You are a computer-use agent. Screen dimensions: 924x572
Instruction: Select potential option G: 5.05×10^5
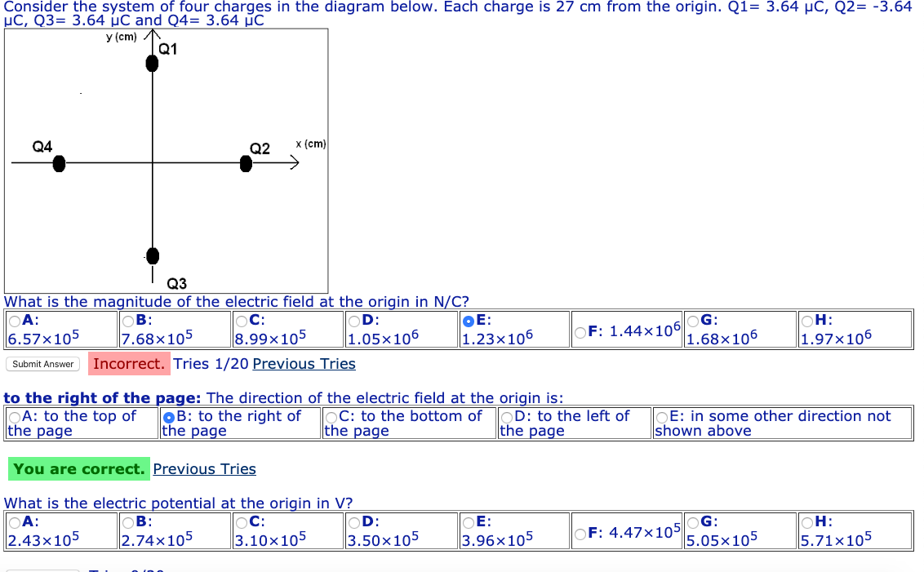pyautogui.click(x=693, y=523)
